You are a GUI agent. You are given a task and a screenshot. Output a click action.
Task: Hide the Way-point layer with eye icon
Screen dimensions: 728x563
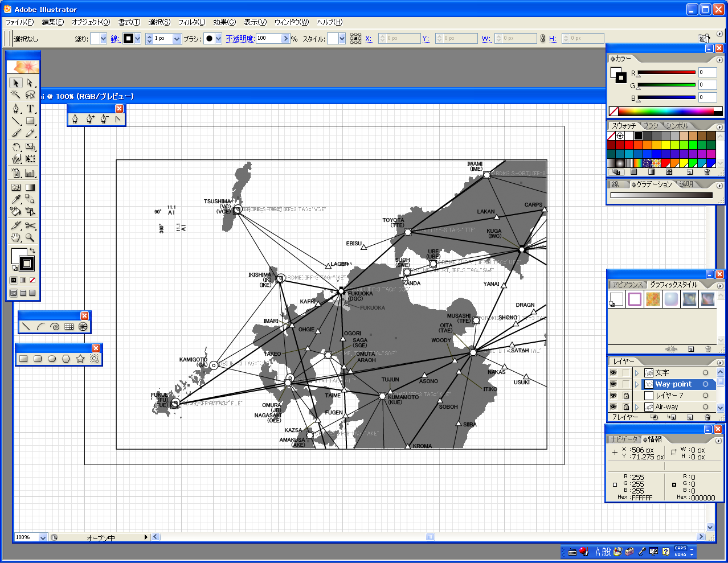[x=614, y=384]
